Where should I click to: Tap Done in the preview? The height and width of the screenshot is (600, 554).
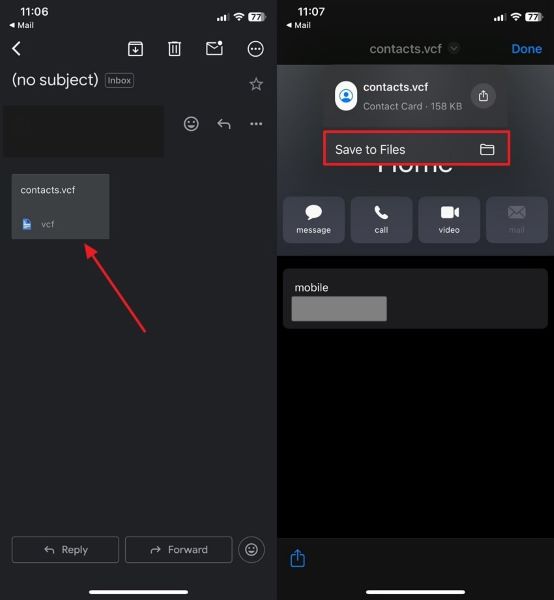pos(526,49)
